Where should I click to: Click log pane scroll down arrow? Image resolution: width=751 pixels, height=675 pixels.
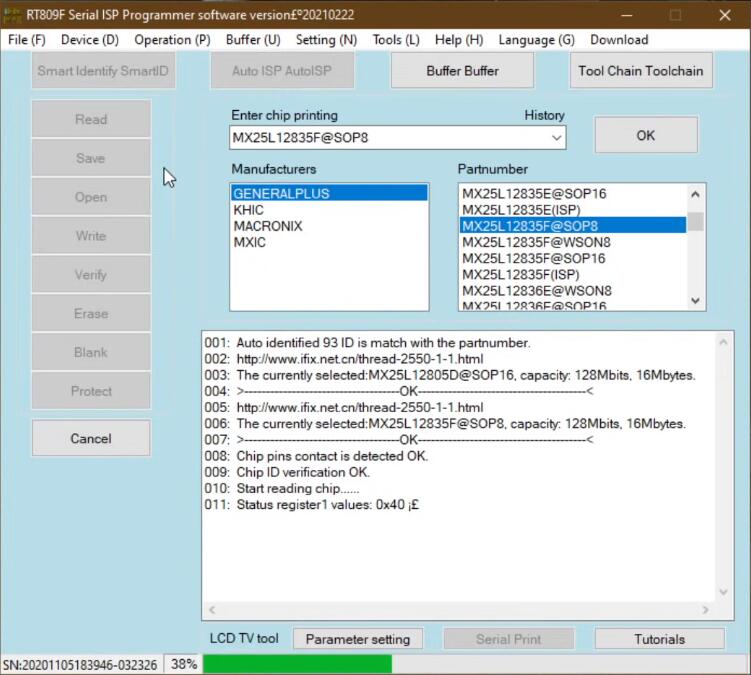coord(723,592)
